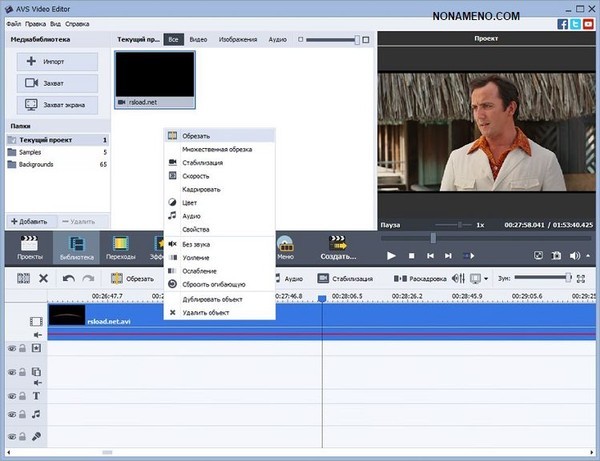Viewport: 600px width, 461px height.
Task: Click the delete X icon in timeline toolbar
Action: coord(43,279)
